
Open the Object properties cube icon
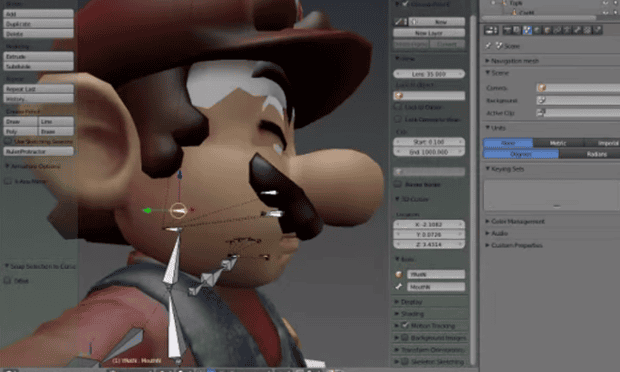[547, 30]
